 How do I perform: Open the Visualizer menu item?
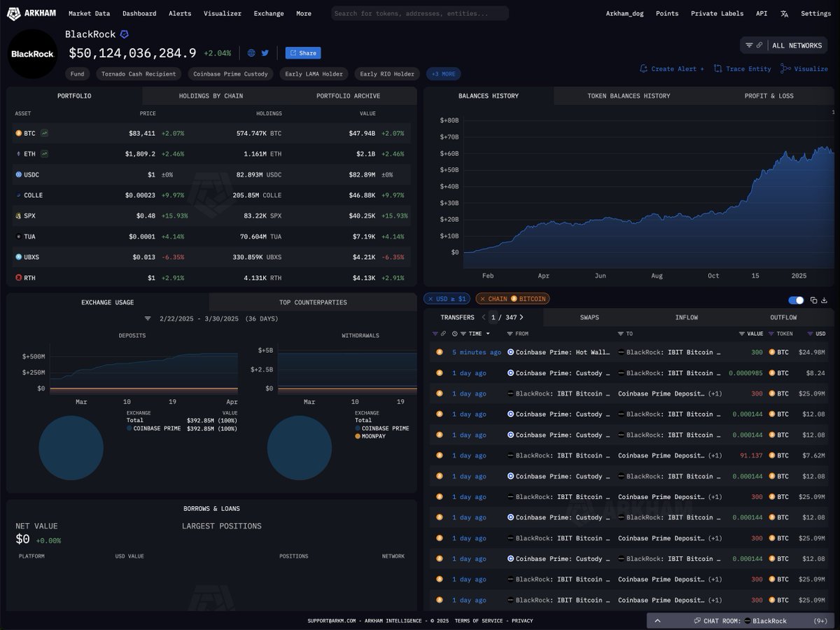[x=223, y=13]
